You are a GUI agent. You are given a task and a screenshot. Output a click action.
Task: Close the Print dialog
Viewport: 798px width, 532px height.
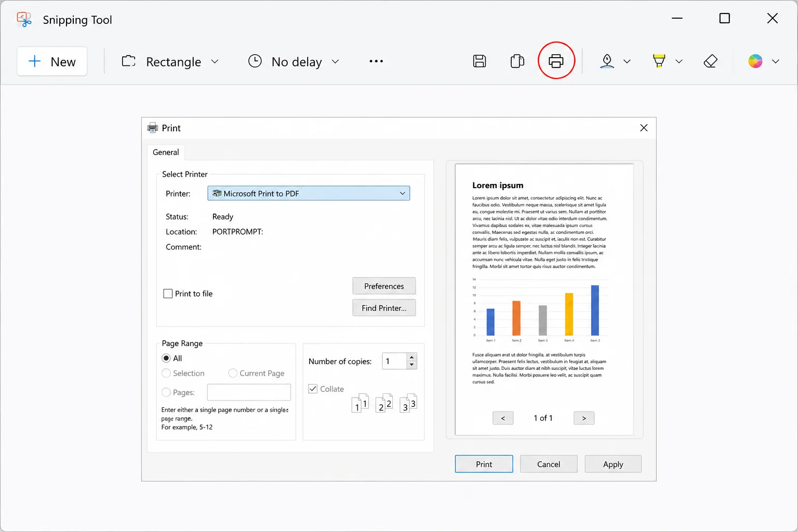[644, 128]
